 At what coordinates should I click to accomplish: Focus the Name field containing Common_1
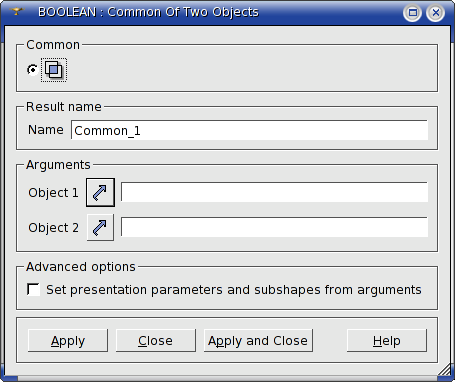click(x=249, y=130)
